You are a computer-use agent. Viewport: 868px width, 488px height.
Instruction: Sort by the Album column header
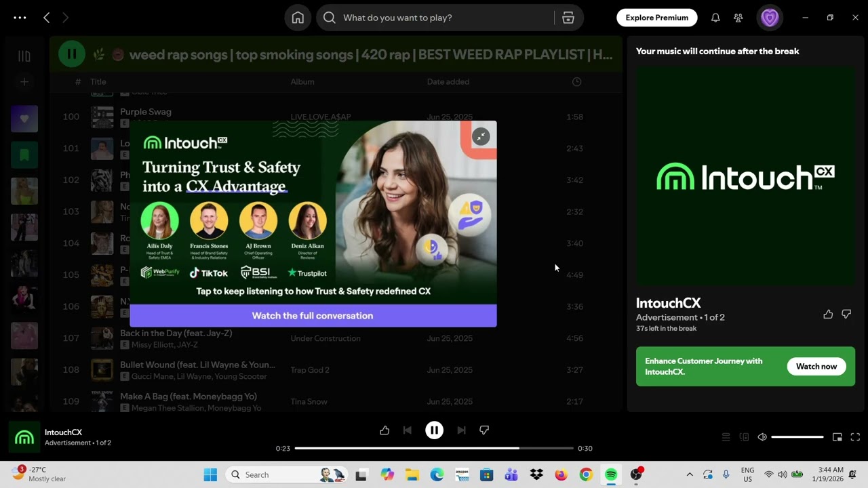point(302,82)
